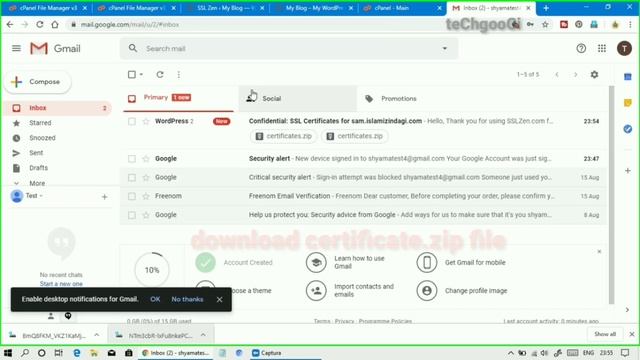Click Show all downloads

[605, 334]
